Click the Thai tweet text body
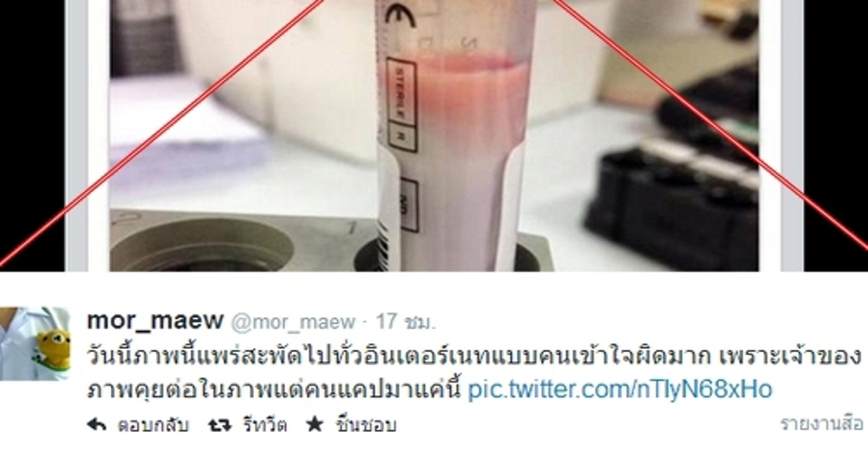The height and width of the screenshot is (456, 868). (x=474, y=372)
